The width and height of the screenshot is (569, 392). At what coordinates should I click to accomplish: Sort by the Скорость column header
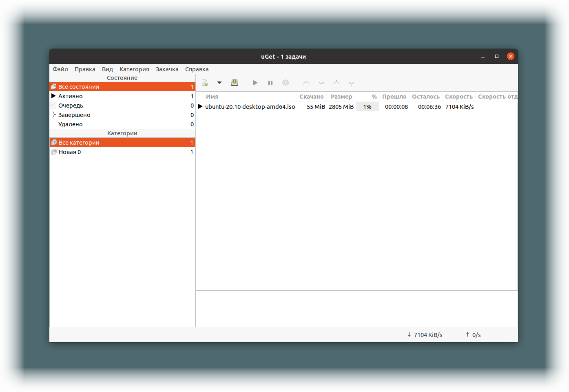coord(459,97)
